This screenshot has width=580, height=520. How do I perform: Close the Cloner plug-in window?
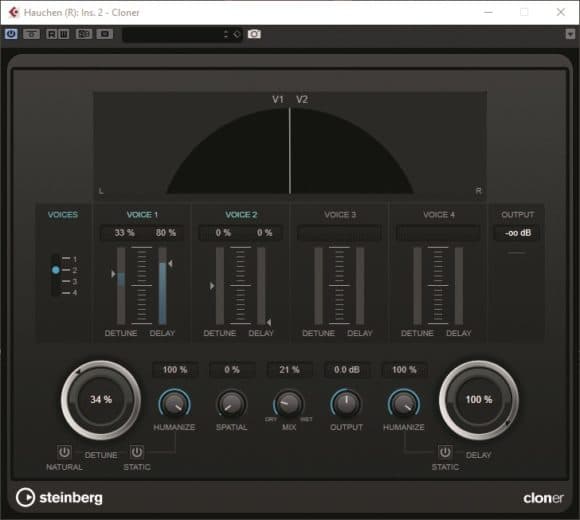pos(561,12)
